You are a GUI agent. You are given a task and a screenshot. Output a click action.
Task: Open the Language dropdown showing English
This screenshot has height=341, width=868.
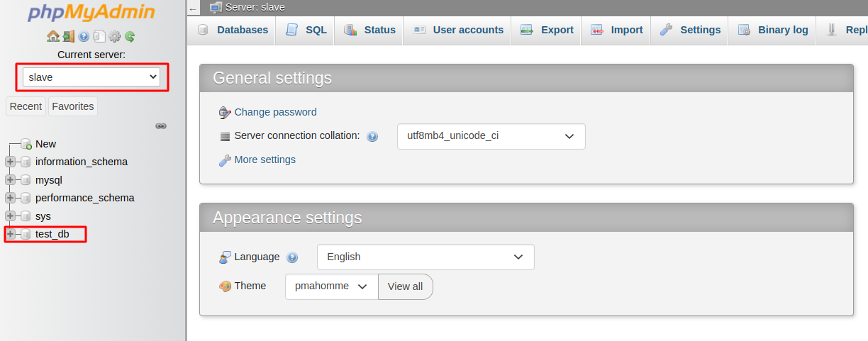[x=425, y=257]
